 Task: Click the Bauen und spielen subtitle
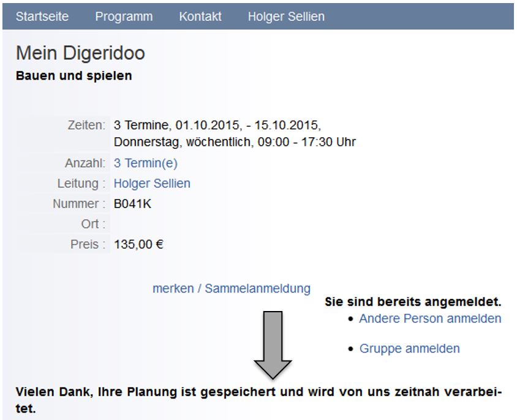[74, 77]
